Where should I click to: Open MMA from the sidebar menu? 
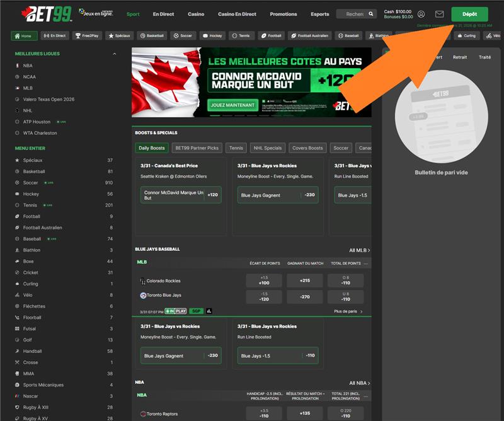click(x=28, y=374)
